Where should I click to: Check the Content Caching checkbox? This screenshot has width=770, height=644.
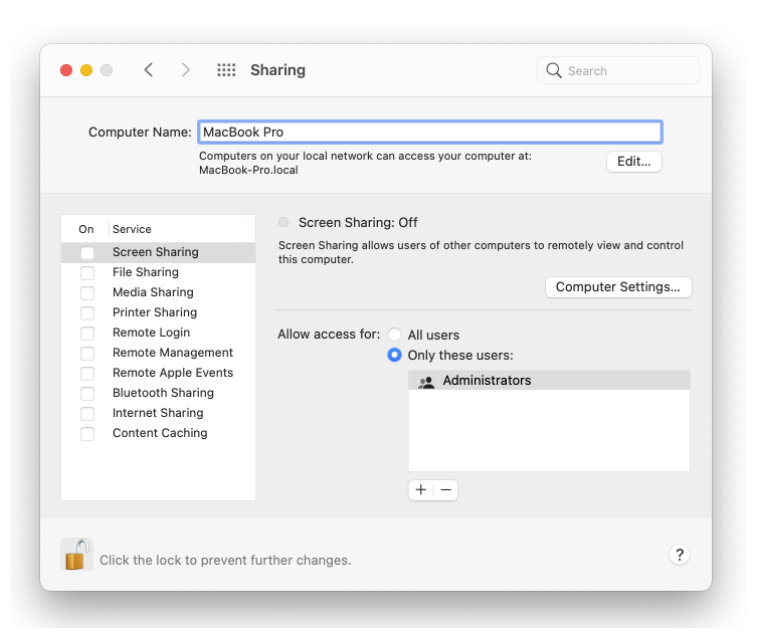click(x=87, y=434)
